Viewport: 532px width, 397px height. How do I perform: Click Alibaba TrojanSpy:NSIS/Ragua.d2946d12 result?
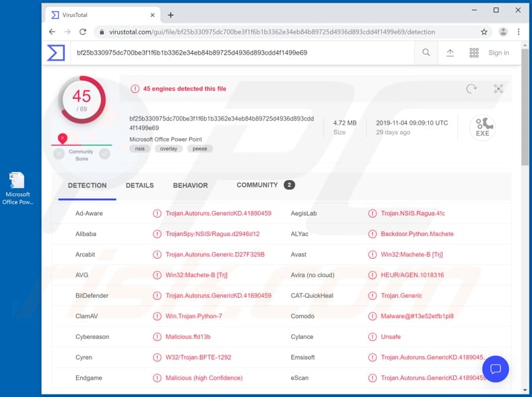click(212, 234)
